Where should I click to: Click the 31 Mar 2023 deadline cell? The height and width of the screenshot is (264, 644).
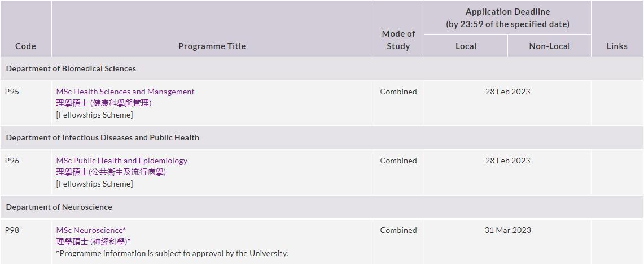(507, 230)
